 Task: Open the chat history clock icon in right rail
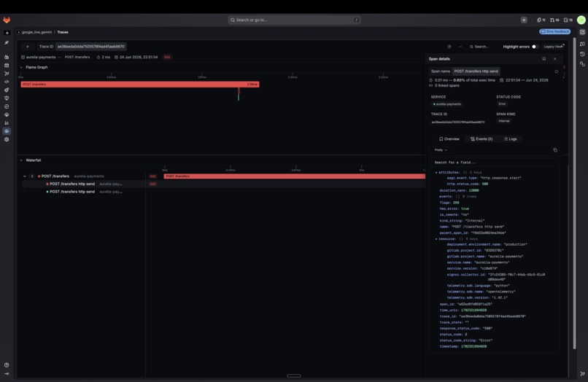[582, 54]
